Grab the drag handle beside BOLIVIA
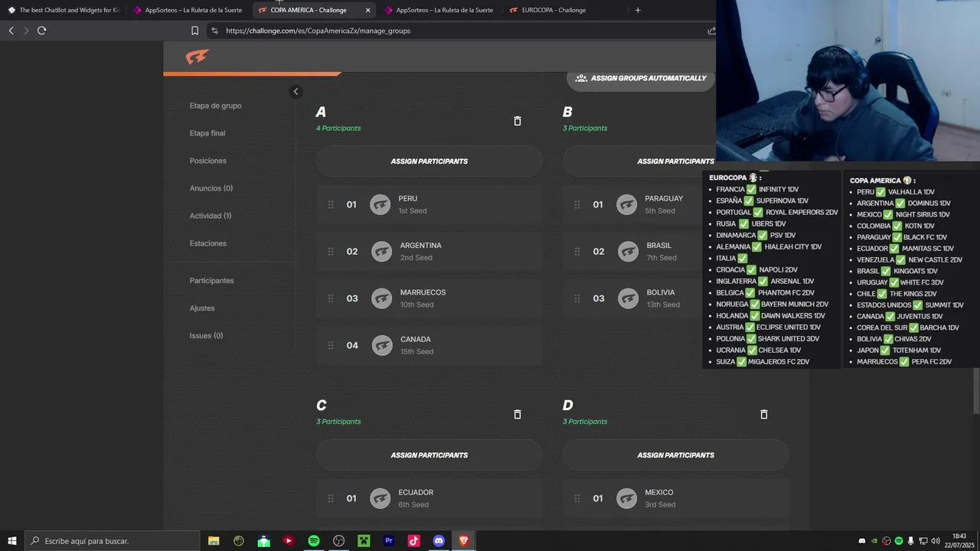 [x=577, y=298]
